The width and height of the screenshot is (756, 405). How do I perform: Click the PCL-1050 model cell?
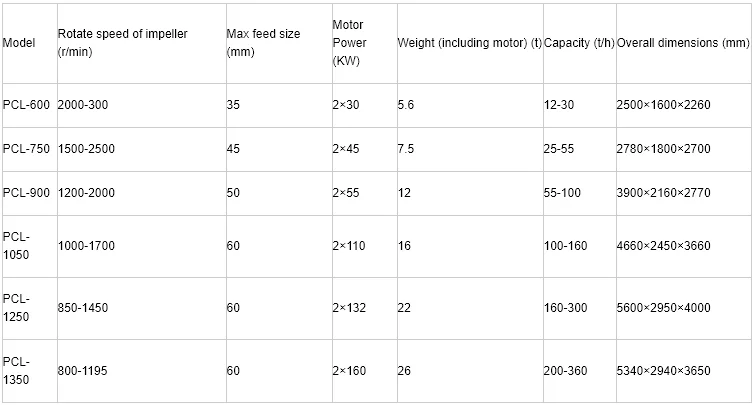coord(29,246)
